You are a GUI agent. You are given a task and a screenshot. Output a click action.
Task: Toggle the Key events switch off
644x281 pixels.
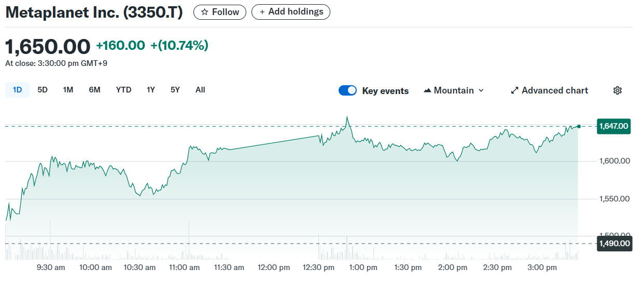(347, 90)
